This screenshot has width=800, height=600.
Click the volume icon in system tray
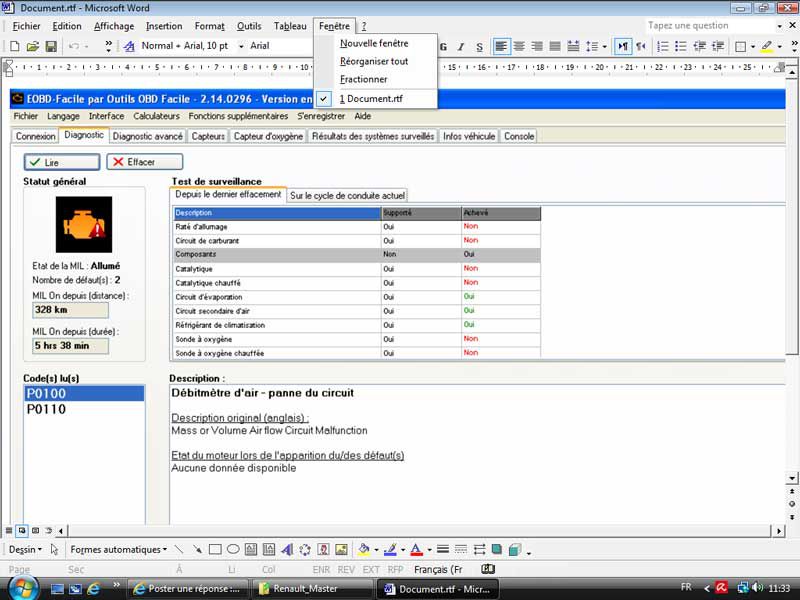(757, 588)
